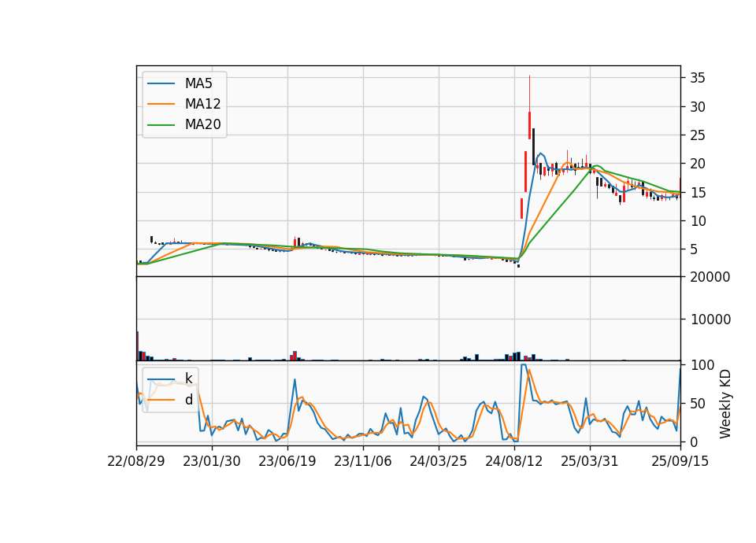Image resolution: width=756 pixels, height=543 pixels.
Task: Select the 'k' legend entry label
Action: pos(188,379)
